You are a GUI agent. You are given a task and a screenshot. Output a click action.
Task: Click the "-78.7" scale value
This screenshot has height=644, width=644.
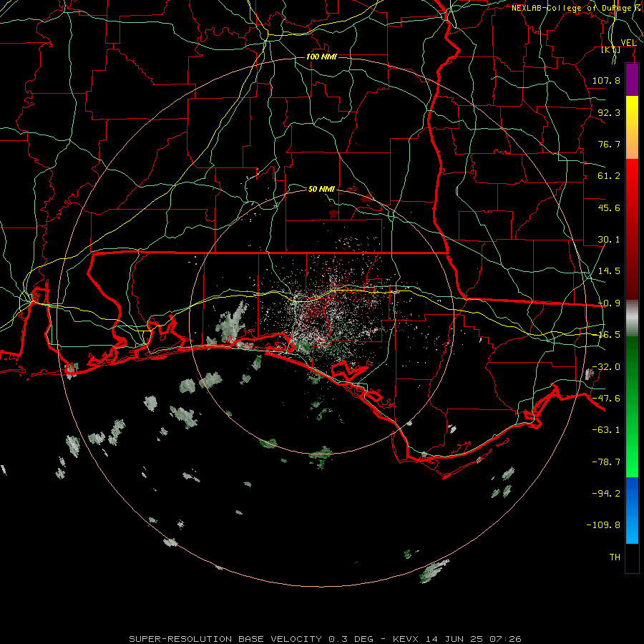click(606, 462)
